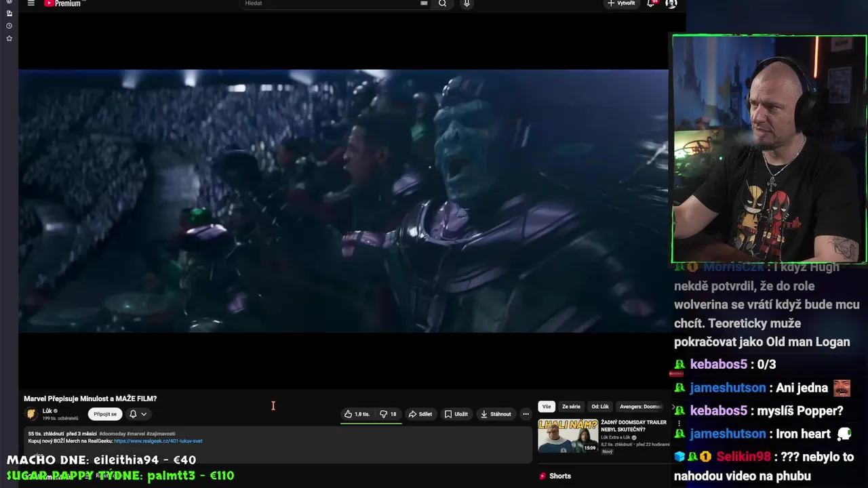Click the emote after Ani jedna
This screenshot has width=868, height=488.
tap(842, 388)
